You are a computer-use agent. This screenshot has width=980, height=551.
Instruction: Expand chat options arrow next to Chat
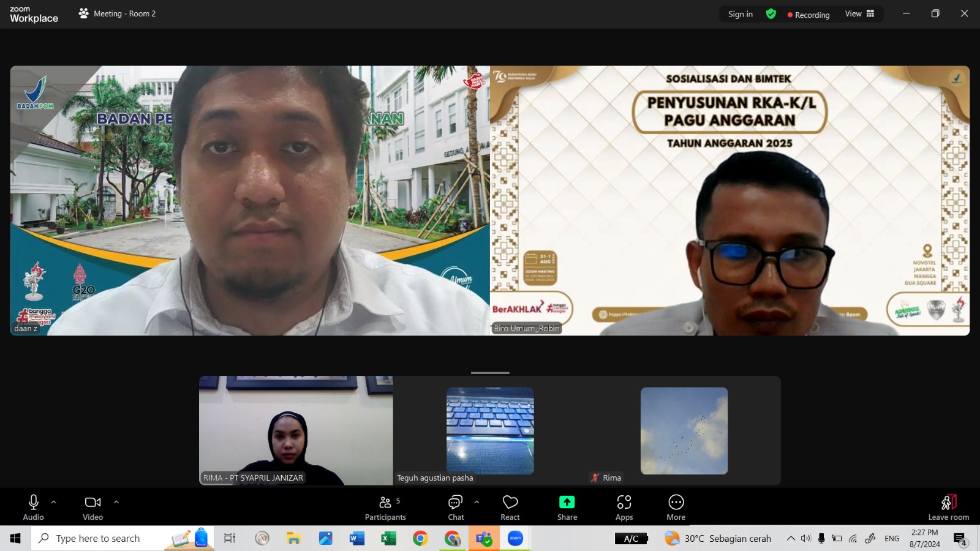click(x=477, y=502)
